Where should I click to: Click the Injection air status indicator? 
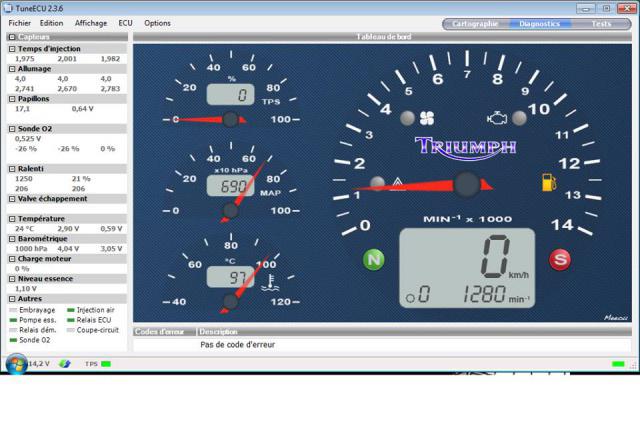(x=71, y=310)
